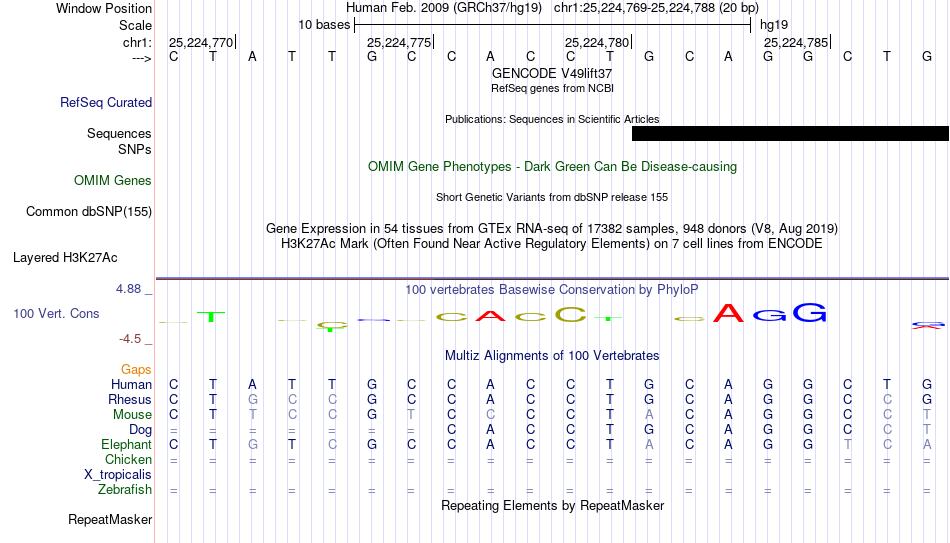
Task: Click the Zebrafish species row label
Action: (x=125, y=490)
